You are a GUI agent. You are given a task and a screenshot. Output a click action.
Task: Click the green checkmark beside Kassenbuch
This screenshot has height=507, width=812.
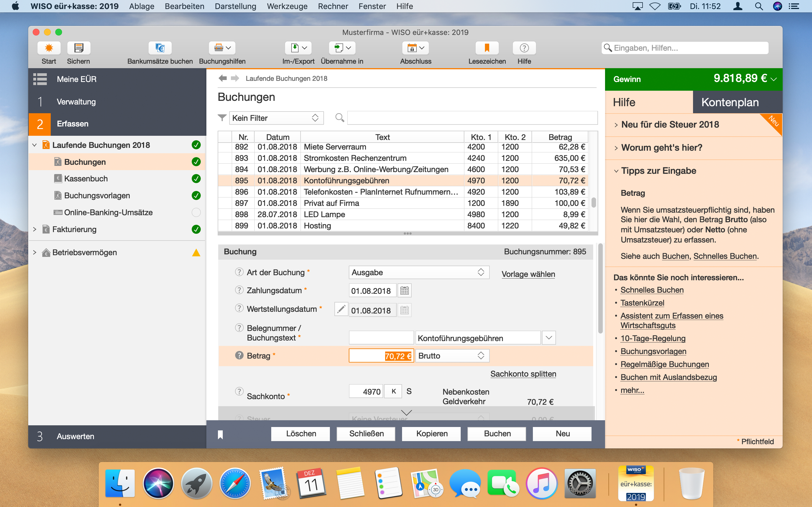coord(196,179)
